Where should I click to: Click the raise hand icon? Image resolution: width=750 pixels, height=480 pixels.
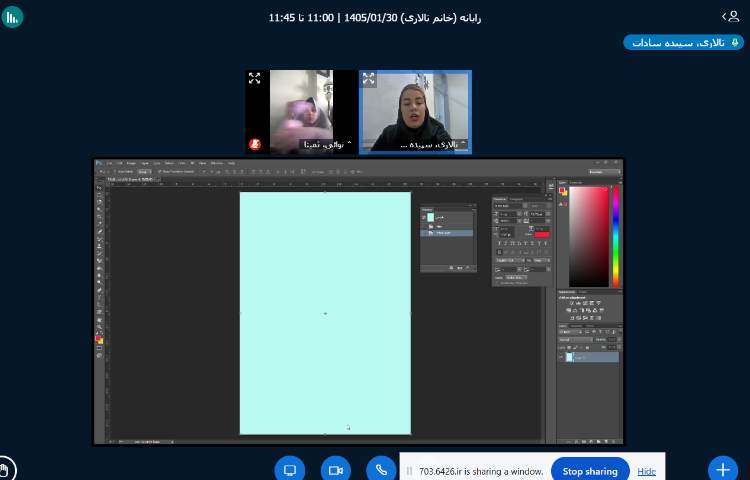(5, 470)
